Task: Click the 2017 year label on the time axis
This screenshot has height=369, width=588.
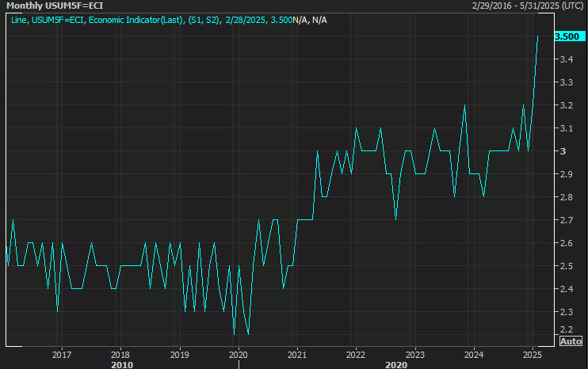Action: coord(61,355)
